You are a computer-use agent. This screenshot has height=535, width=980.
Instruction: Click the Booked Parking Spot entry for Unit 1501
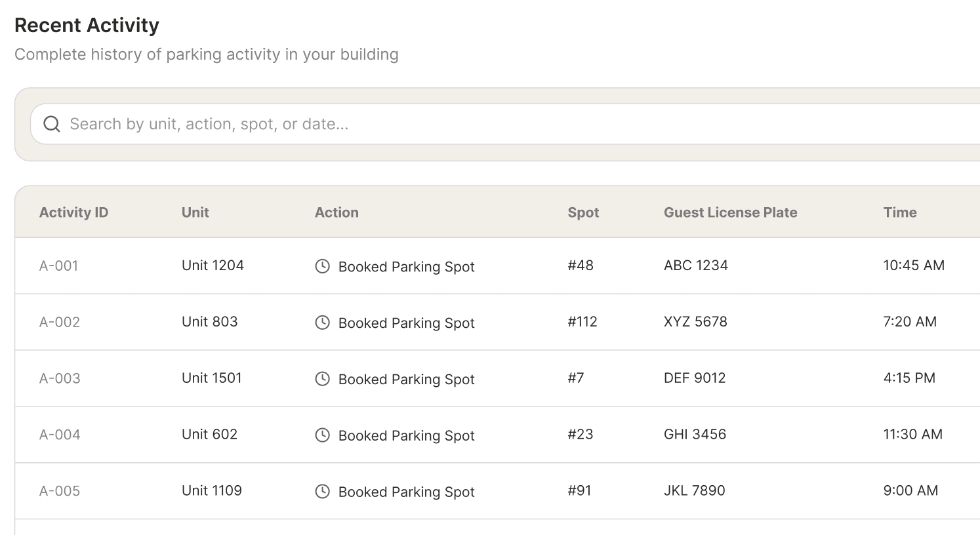(x=406, y=379)
